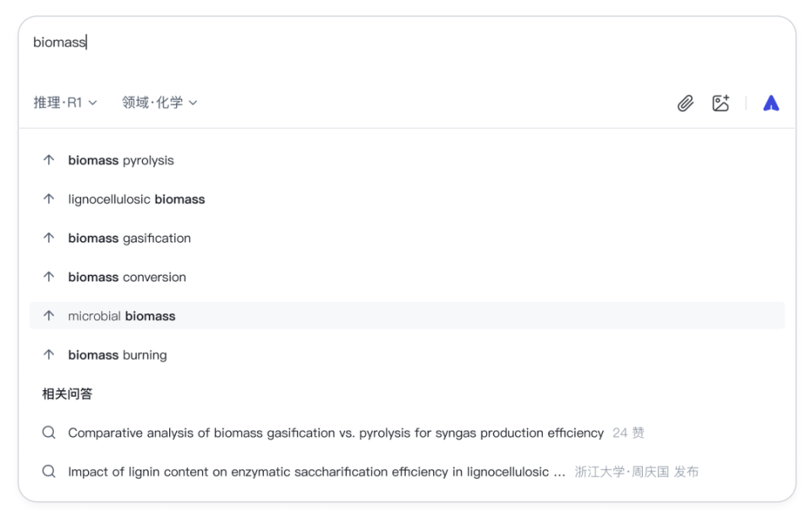Open the 推理·R1 model dropdown
The height and width of the screenshot is (518, 812).
pos(65,102)
